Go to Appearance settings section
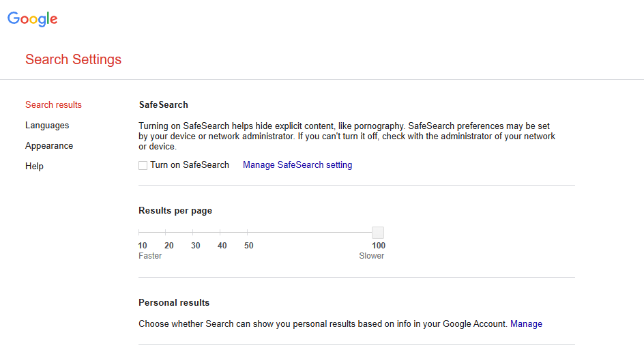 49,146
